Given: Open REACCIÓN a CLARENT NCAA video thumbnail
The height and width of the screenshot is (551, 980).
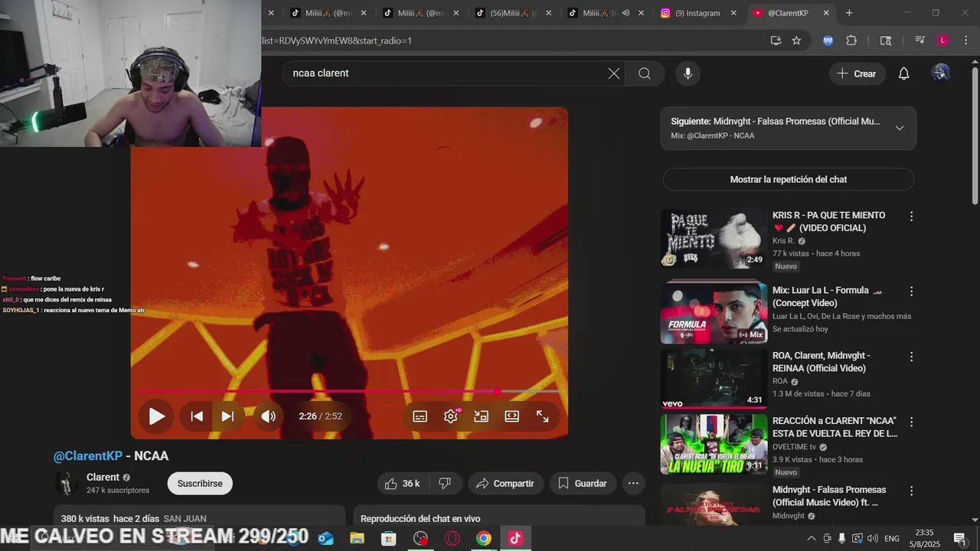Looking at the screenshot, I should tap(714, 444).
